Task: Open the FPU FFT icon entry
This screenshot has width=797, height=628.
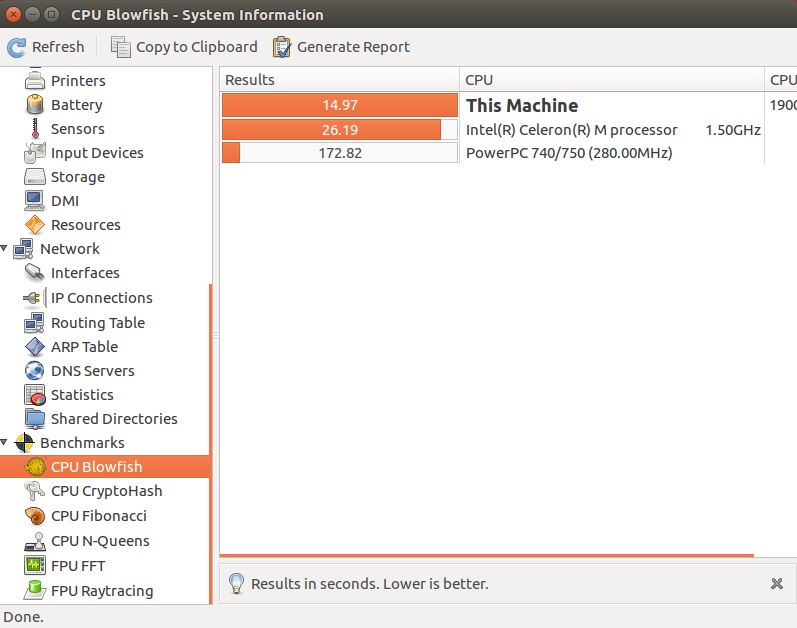Action: (x=35, y=565)
